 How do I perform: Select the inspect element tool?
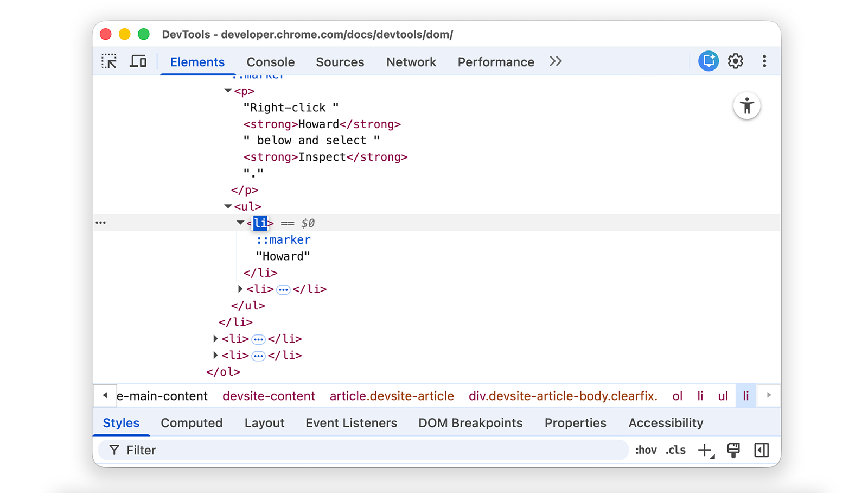coord(108,61)
